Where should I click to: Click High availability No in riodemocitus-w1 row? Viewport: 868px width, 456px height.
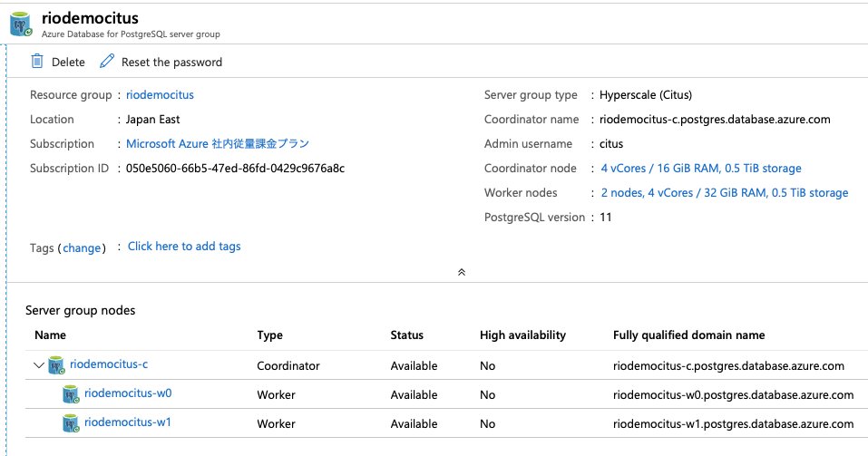(488, 424)
